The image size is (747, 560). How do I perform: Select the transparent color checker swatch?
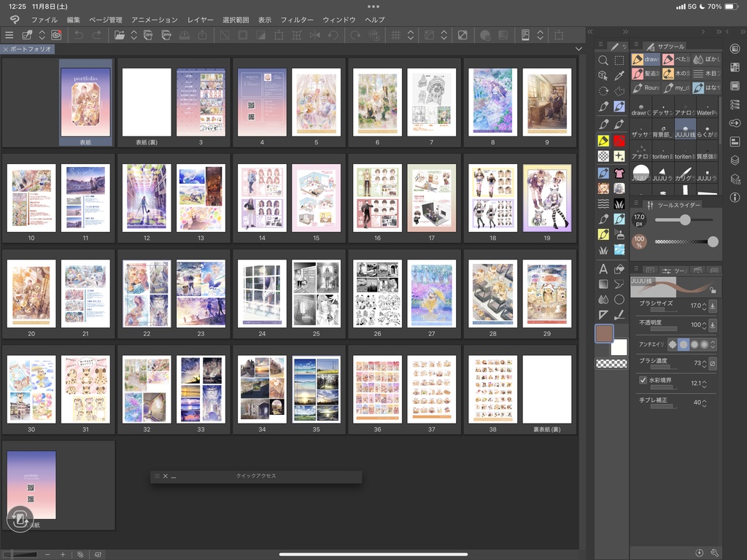click(x=611, y=364)
